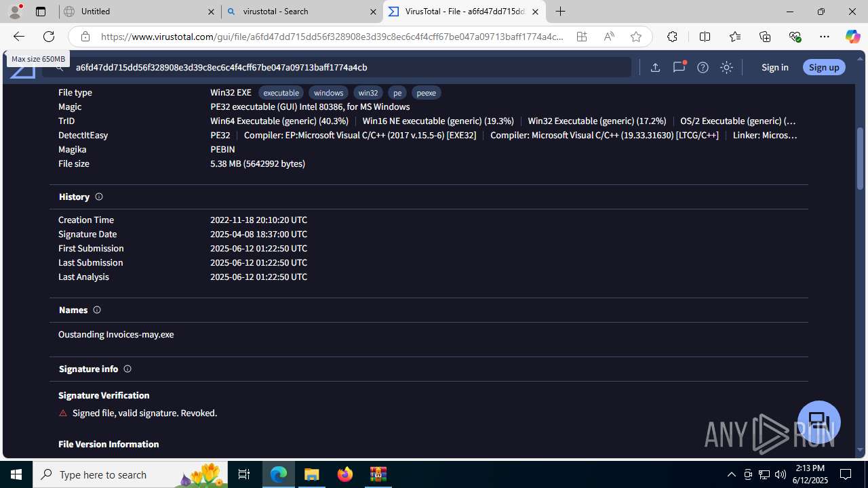Screen dimensions: 868x488
Task: Open Edge Settings and more menu
Action: pos(825,37)
